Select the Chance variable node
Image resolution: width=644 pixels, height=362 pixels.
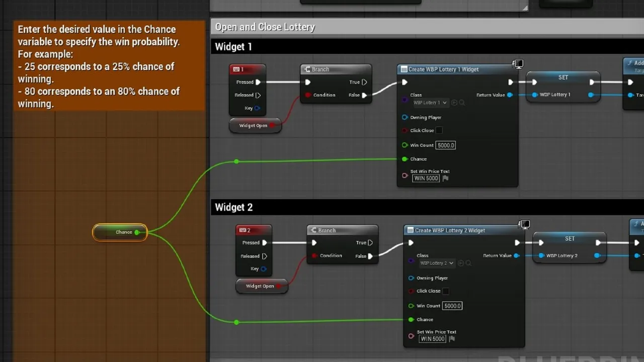tap(120, 232)
